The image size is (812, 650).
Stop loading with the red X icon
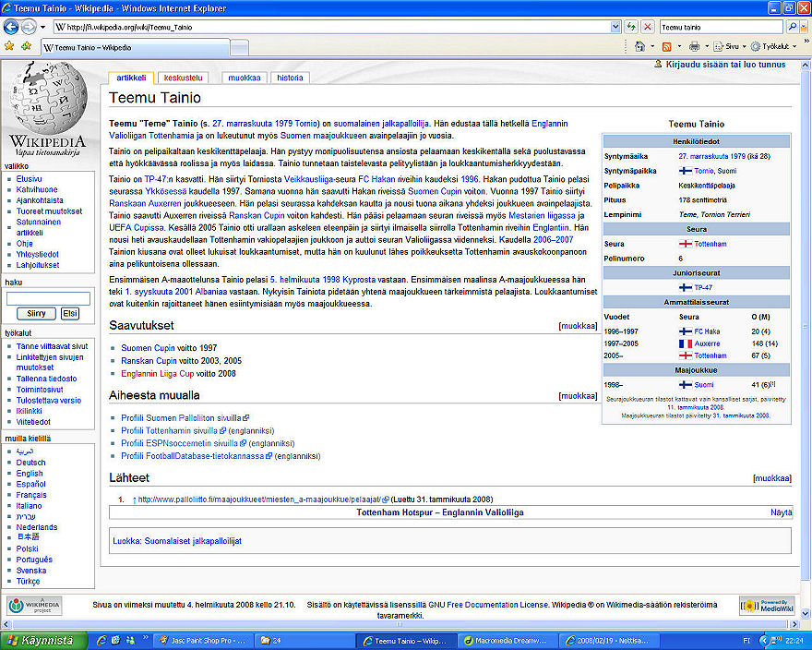pos(648,27)
